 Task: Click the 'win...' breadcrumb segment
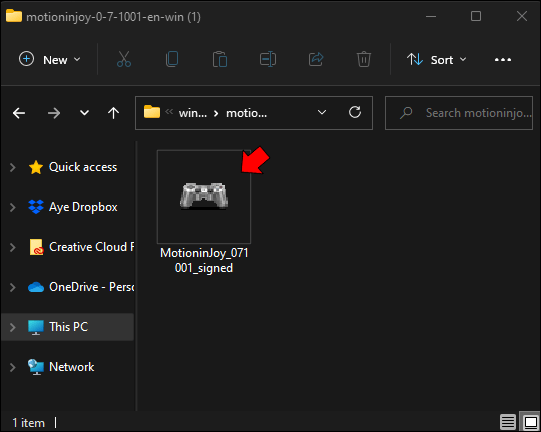tap(193, 113)
